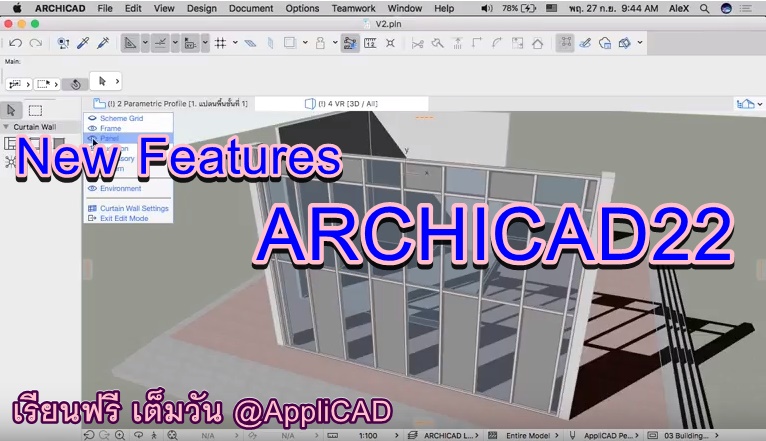Open the Teamwork menu
The height and width of the screenshot is (441, 766).
[x=354, y=8]
